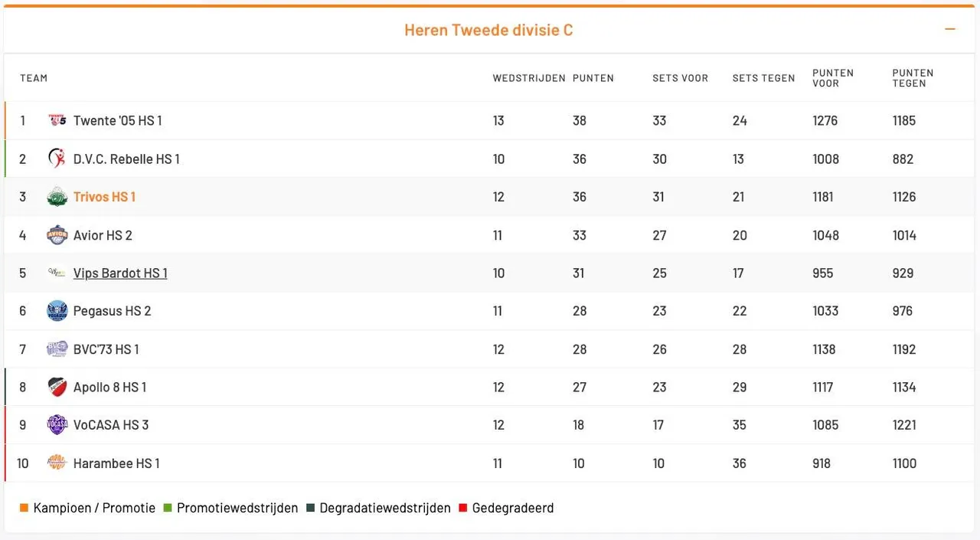
Task: Click the red Gedegradeerd legend swatch
Action: pos(462,508)
